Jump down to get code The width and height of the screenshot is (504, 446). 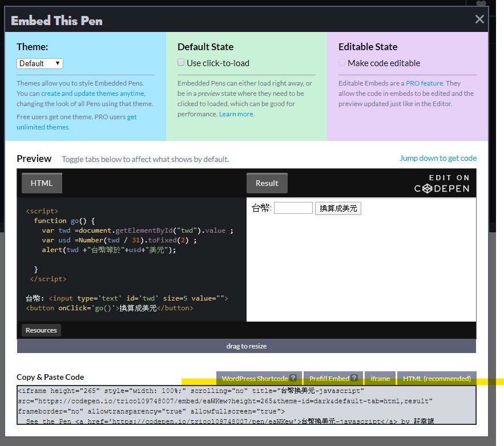(x=438, y=158)
